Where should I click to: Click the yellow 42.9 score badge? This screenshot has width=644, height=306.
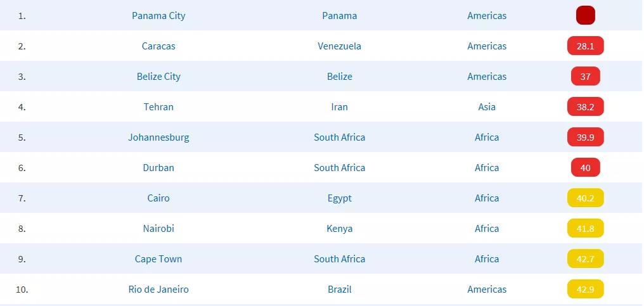pos(585,290)
